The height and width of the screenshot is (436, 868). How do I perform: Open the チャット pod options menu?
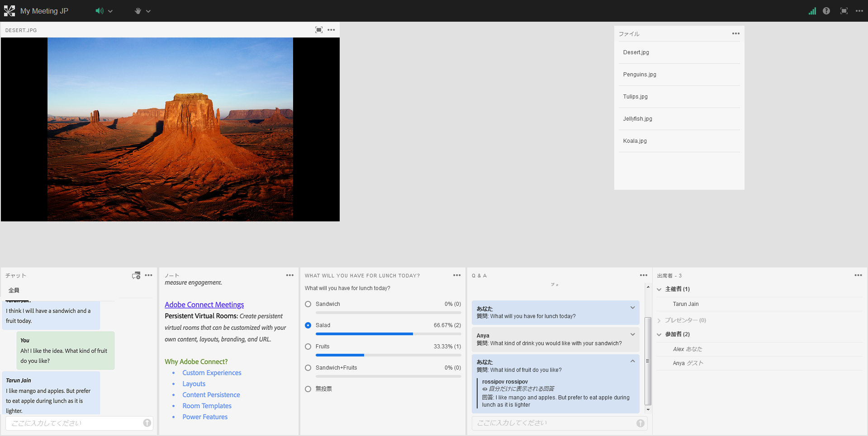click(149, 275)
